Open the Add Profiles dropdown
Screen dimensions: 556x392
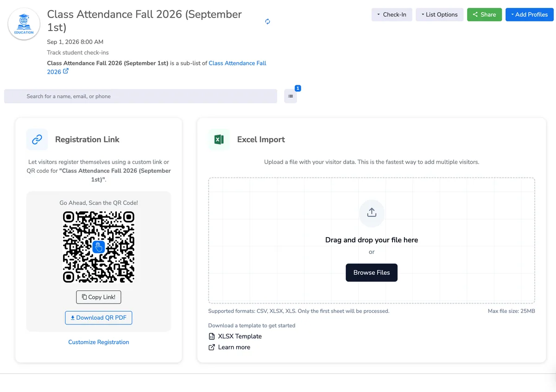(530, 14)
